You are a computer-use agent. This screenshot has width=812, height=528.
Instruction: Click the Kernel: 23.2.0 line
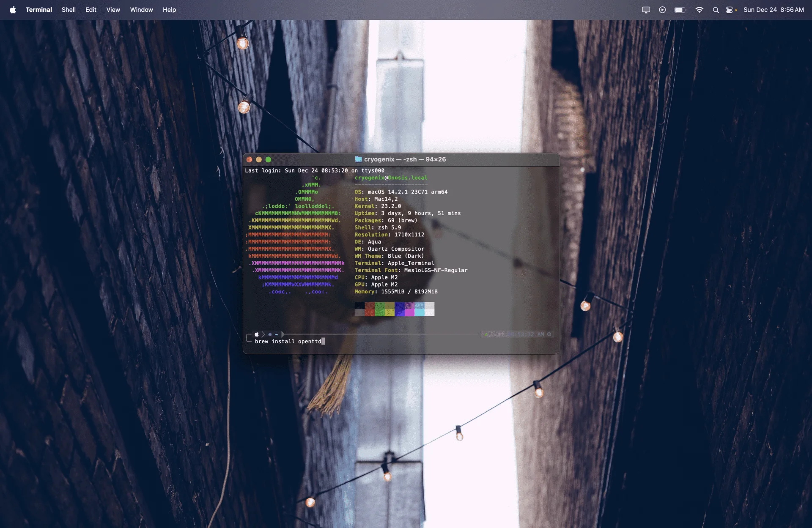click(378, 206)
